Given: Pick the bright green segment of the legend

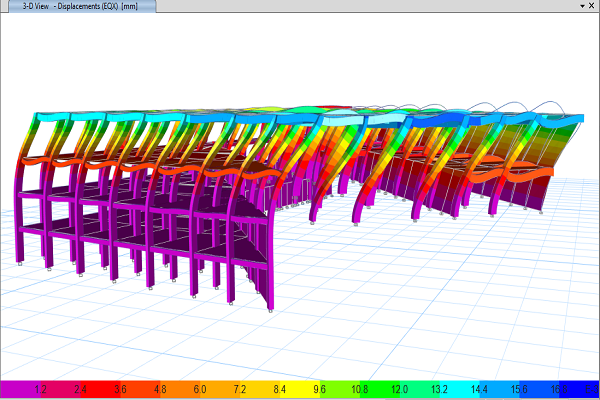Looking at the screenshot, I should [x=345, y=388].
